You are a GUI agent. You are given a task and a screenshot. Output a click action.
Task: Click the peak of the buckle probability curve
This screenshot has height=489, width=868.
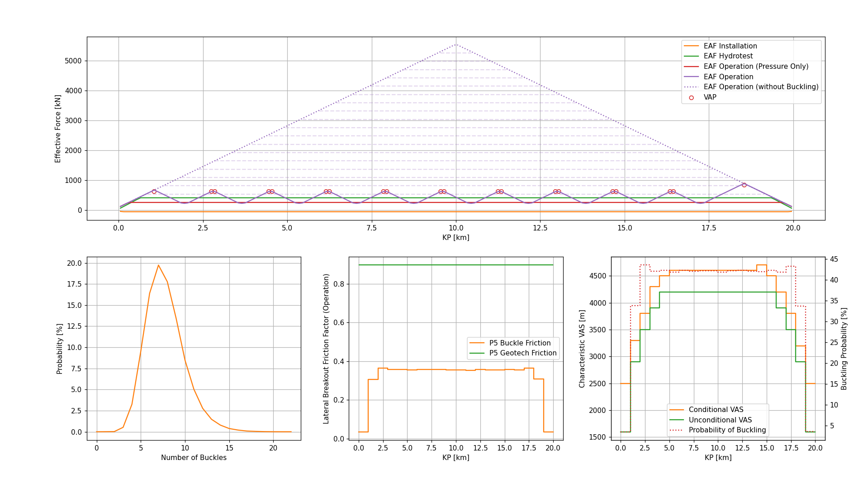(x=159, y=264)
